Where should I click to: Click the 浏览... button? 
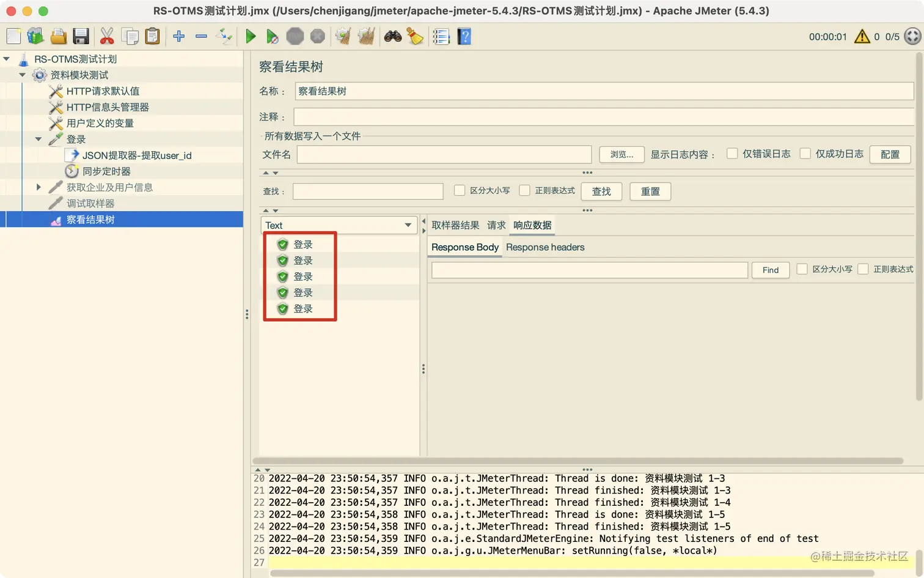621,154
